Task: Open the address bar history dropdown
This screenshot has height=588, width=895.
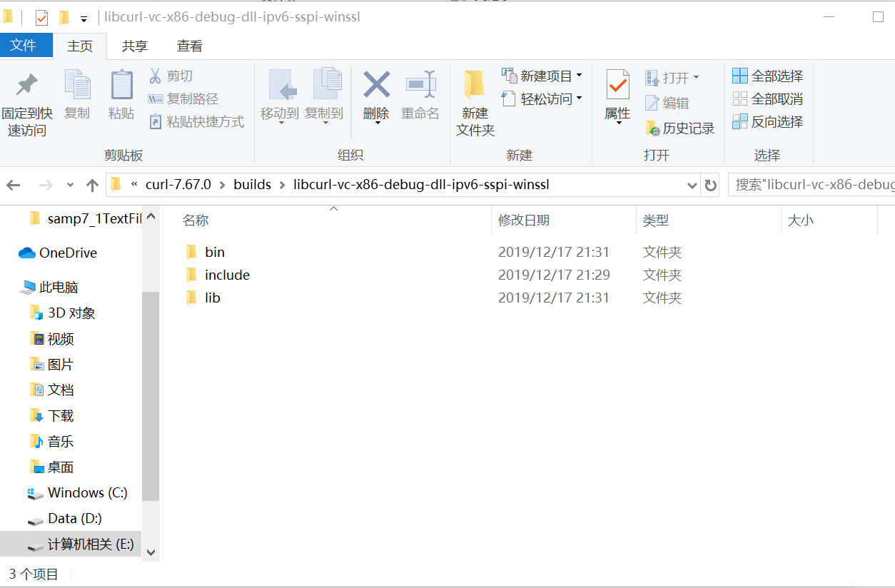Action: coord(692,184)
